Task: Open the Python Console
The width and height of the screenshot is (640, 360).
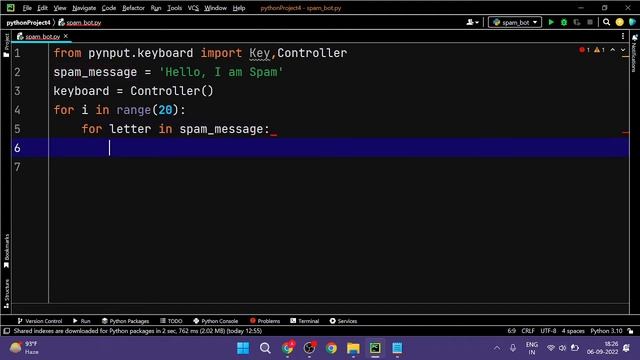Action: (x=216, y=321)
